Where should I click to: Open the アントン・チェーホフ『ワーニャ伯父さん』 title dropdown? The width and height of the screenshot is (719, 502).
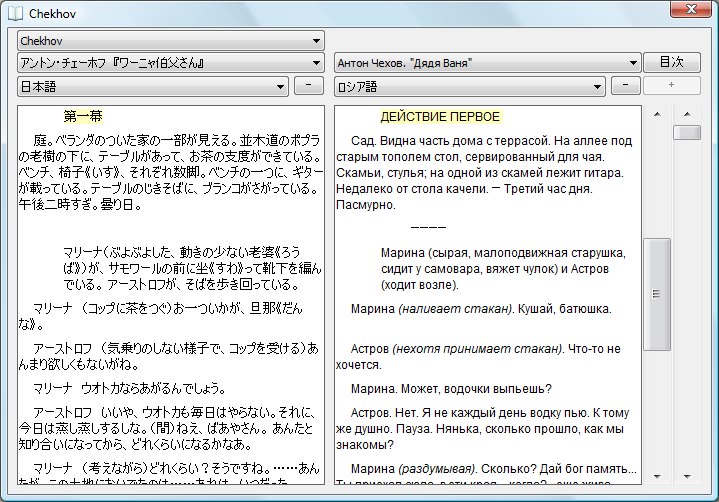click(171, 63)
